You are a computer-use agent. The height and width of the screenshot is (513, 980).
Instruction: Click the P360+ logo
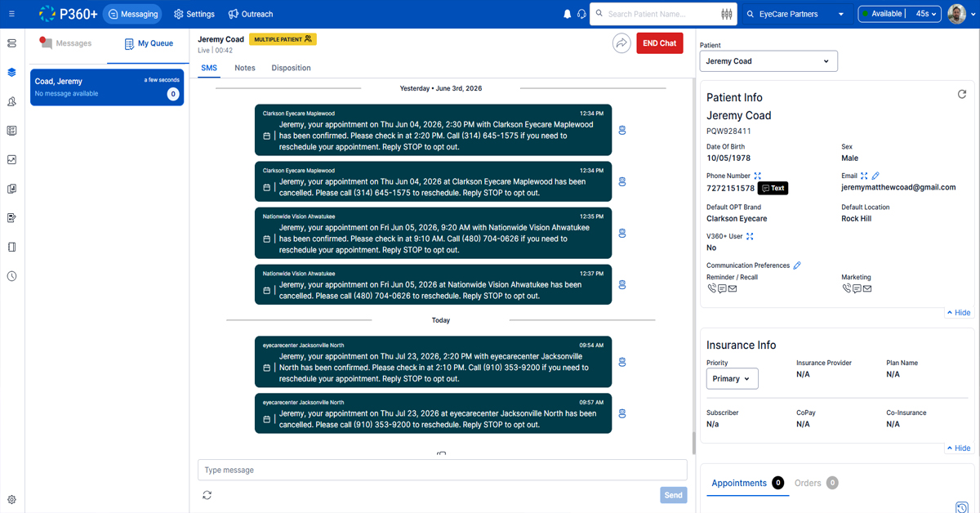pos(68,14)
